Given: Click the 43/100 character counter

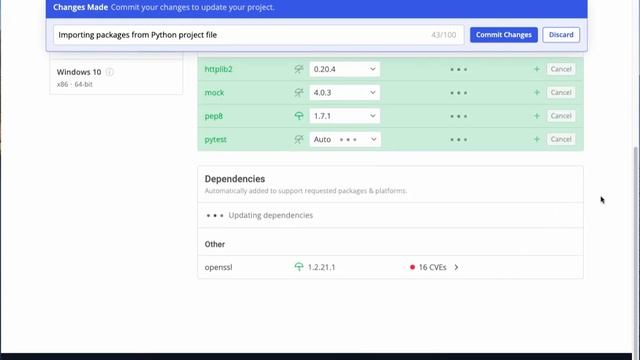Looking at the screenshot, I should click(444, 35).
